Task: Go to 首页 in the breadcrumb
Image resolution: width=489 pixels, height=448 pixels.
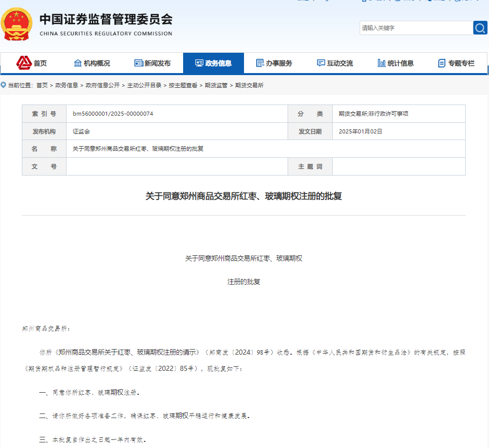Action: point(42,85)
